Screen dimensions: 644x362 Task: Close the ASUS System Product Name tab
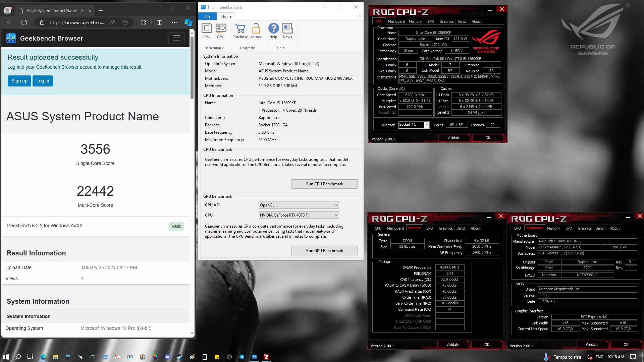[90, 11]
